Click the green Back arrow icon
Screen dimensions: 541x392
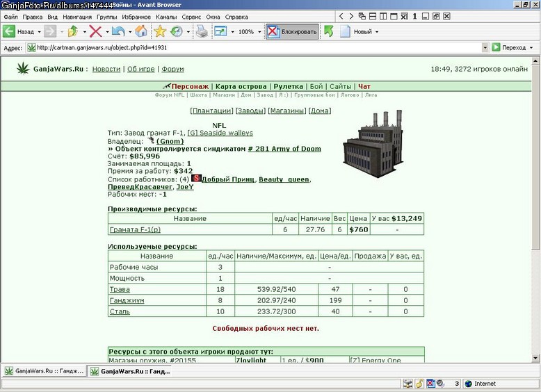pyautogui.click(x=9, y=32)
